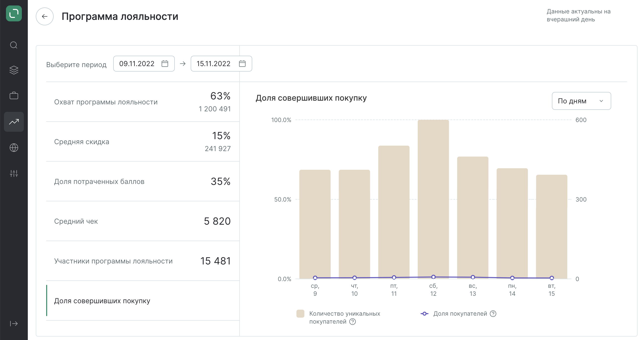644x340 pixels.
Task: Click the 'Программа лояльности' page title
Action: [x=120, y=16]
